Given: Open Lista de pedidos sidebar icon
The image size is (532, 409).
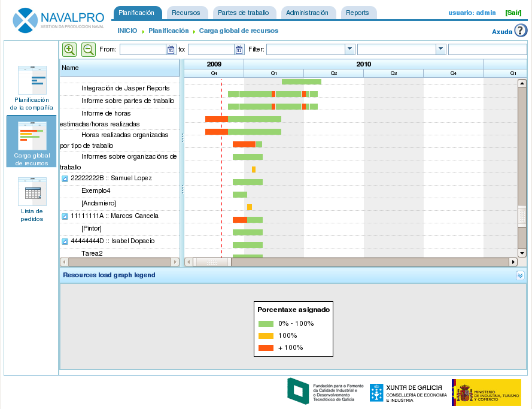Looking at the screenshot, I should (x=32, y=192).
